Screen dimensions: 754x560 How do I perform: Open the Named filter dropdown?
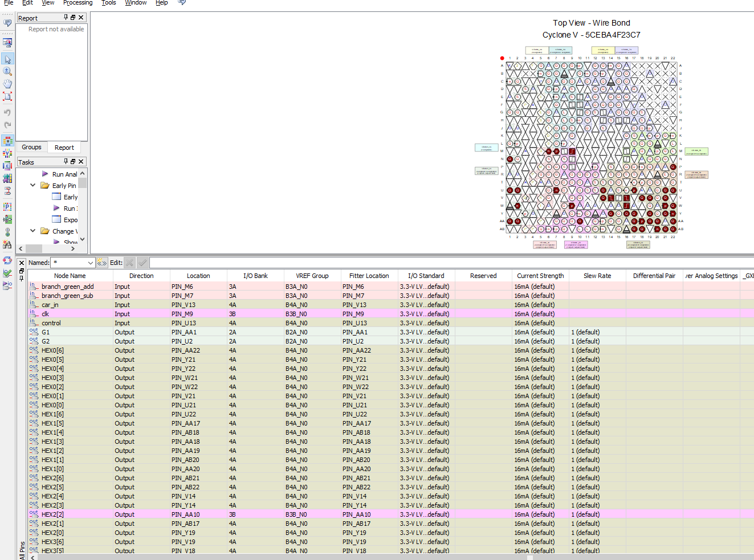click(x=90, y=263)
